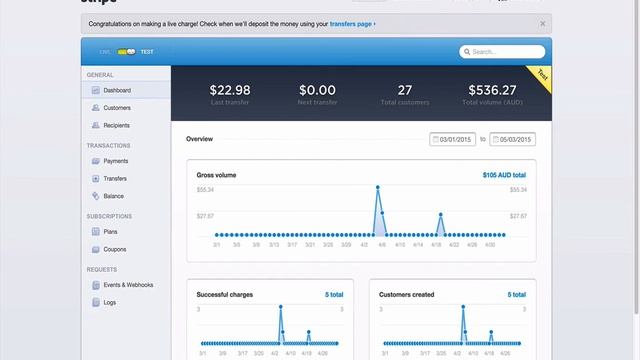The height and width of the screenshot is (360, 640).
Task: Click the yellow Test corner ribbon
Action: (541, 77)
